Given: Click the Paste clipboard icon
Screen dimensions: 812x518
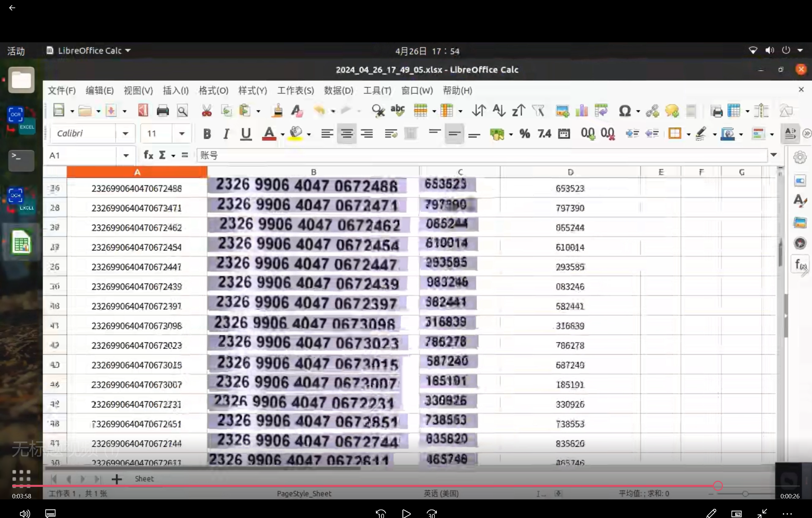Looking at the screenshot, I should 245,111.
